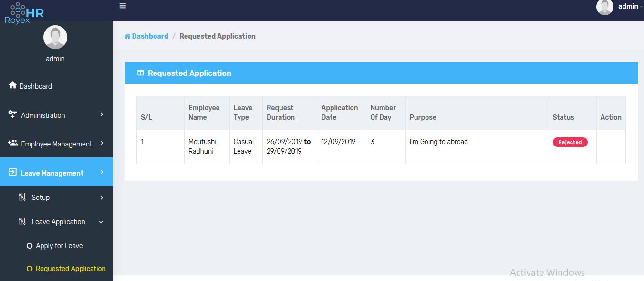Collapse the Leave Application chevron
Image resolution: width=644 pixels, height=281 pixels.
tap(101, 221)
